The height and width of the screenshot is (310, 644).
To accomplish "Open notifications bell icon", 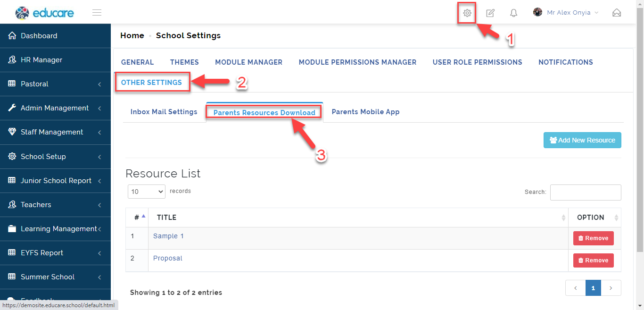I will pos(514,13).
